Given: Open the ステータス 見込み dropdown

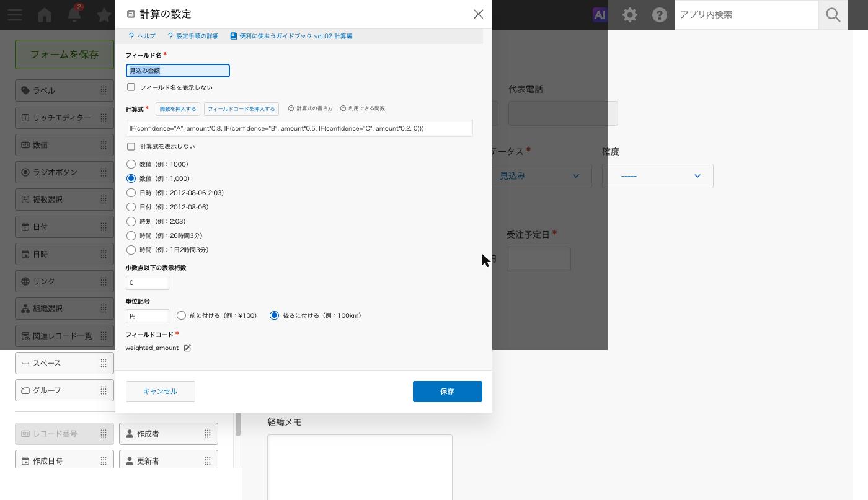Looking at the screenshot, I should tap(542, 176).
